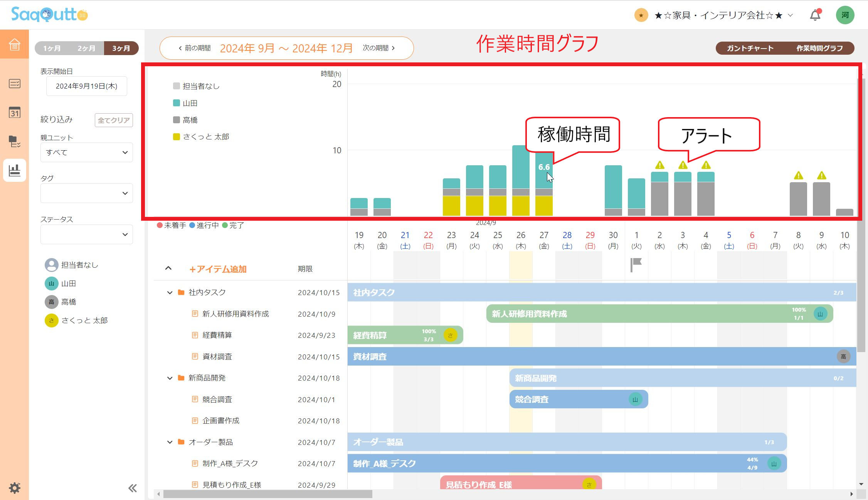This screenshot has height=500, width=868.
Task: Click the 全てクリア button
Action: (114, 120)
